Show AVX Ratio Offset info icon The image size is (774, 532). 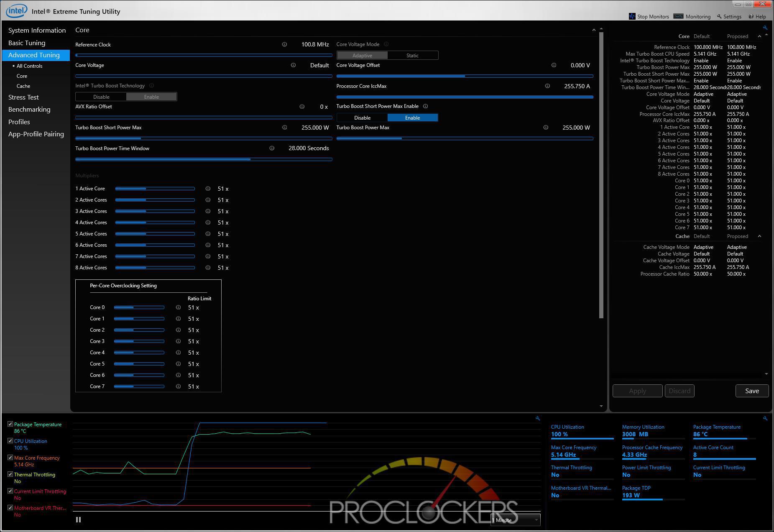[302, 107]
